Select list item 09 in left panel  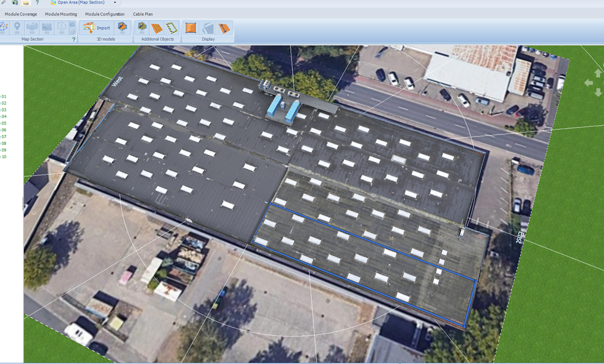(x=4, y=150)
